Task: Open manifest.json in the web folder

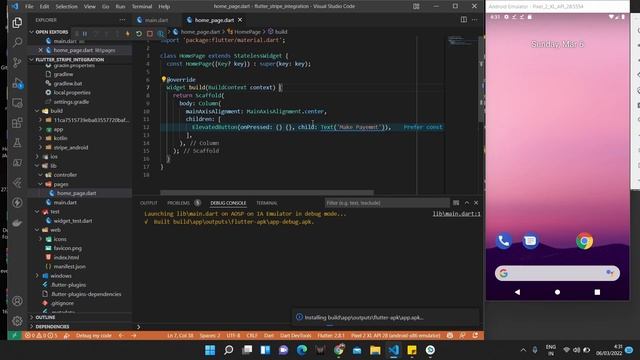Action: (x=69, y=267)
